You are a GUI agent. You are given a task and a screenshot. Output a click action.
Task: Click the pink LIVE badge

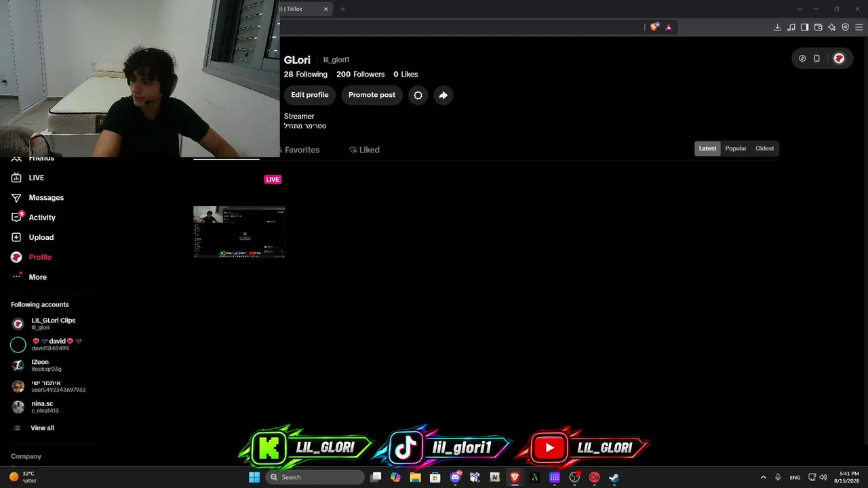(x=273, y=180)
